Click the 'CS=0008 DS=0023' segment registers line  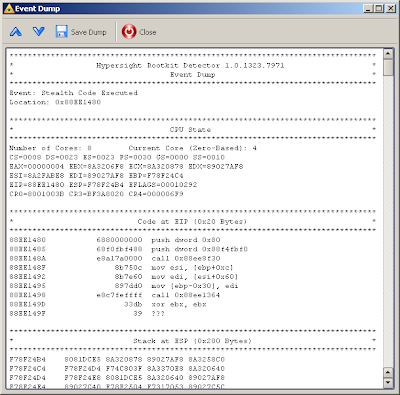[x=117, y=157]
